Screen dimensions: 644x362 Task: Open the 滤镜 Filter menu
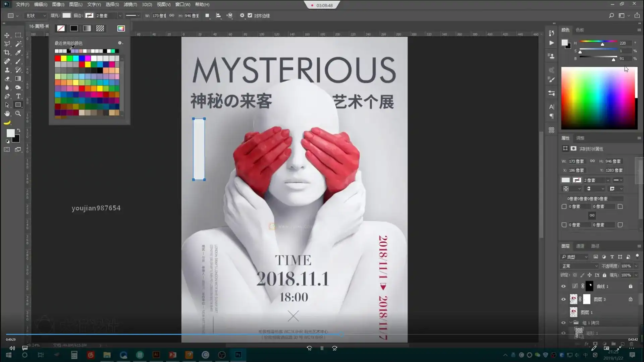pyautogui.click(x=130, y=4)
